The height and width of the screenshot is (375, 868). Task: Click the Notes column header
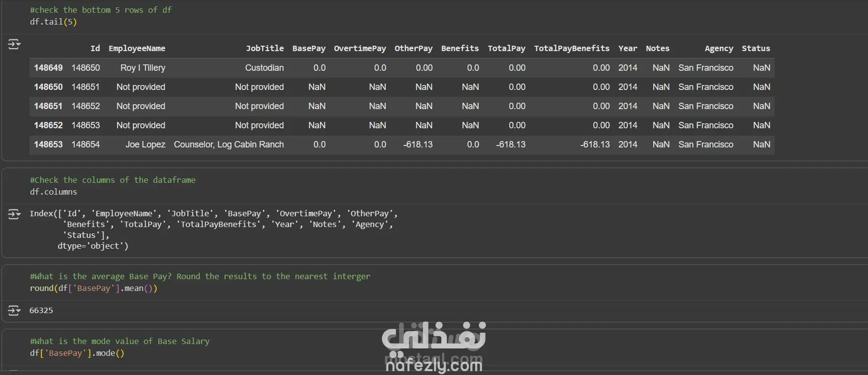coord(658,48)
